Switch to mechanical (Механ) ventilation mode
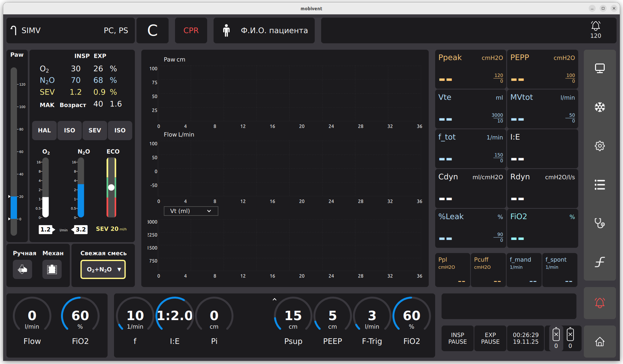 coord(52,269)
